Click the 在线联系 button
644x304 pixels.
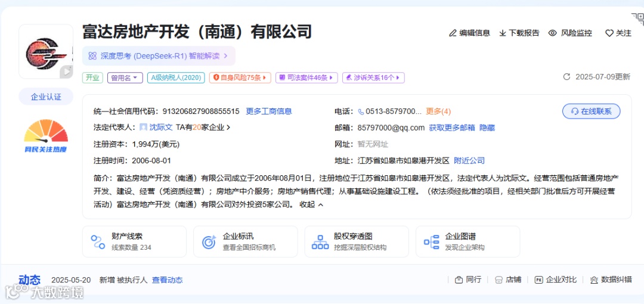[592, 111]
